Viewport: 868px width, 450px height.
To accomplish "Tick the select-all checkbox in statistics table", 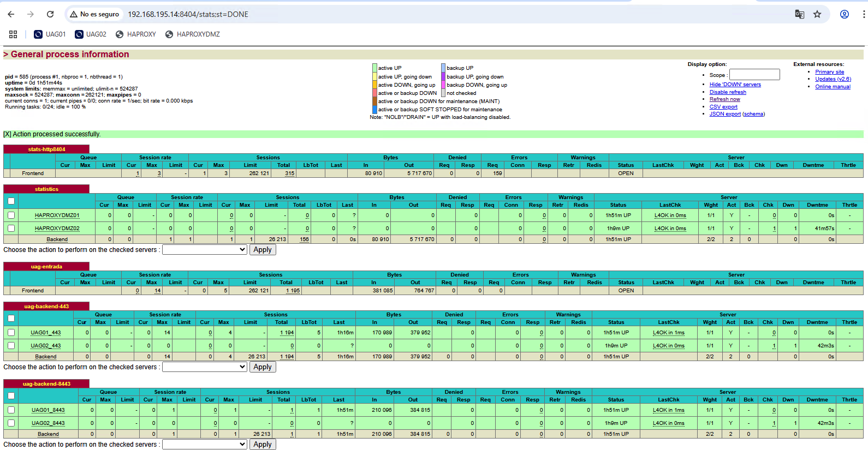I will (11, 201).
